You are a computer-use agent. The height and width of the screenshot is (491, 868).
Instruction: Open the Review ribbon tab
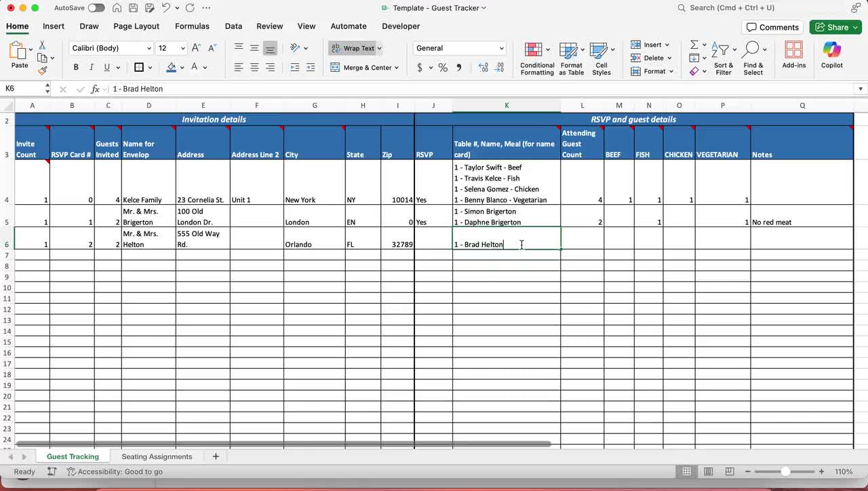click(269, 26)
